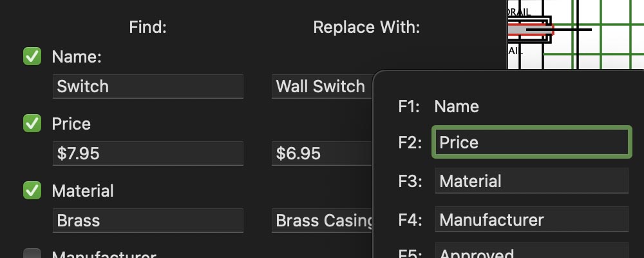Focus the F5 Approved text field
The image size is (644, 258).
531,252
